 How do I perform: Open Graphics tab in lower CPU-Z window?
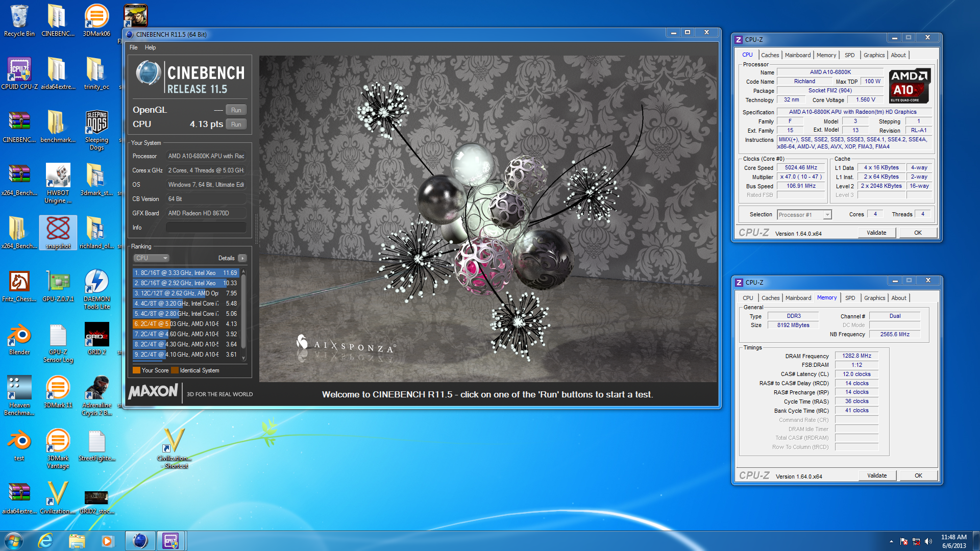click(874, 298)
